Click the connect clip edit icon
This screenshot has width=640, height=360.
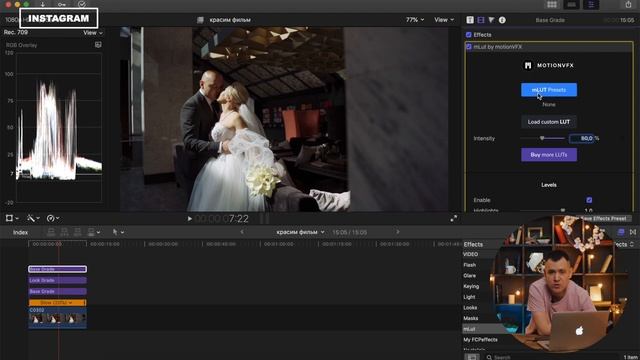51,232
